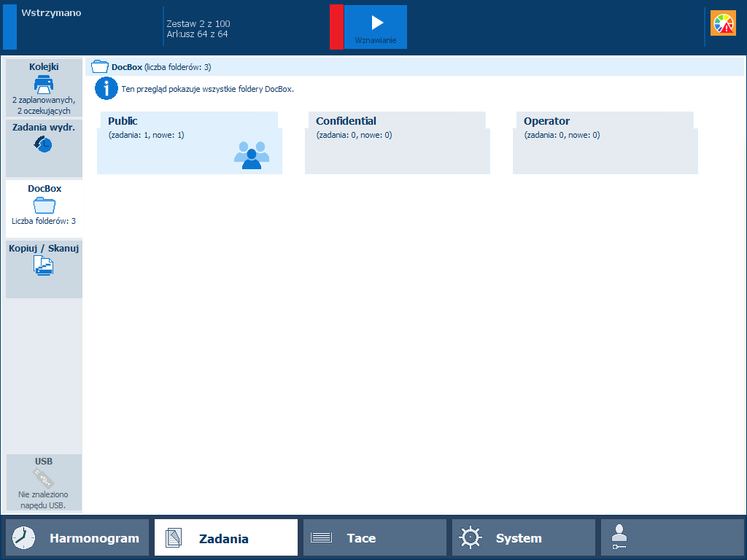This screenshot has height=560, width=747.
Task: Switch to the Tace tab
Action: coord(375,537)
